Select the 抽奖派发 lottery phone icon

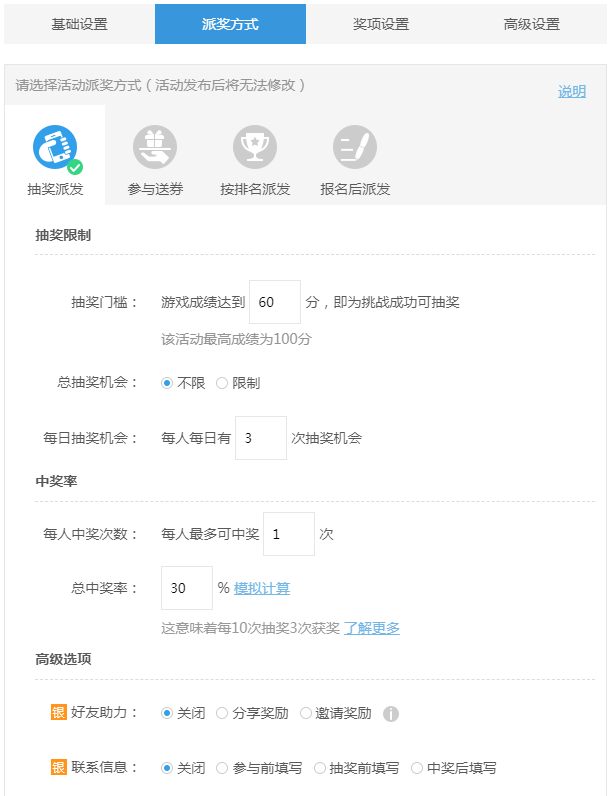(x=55, y=147)
